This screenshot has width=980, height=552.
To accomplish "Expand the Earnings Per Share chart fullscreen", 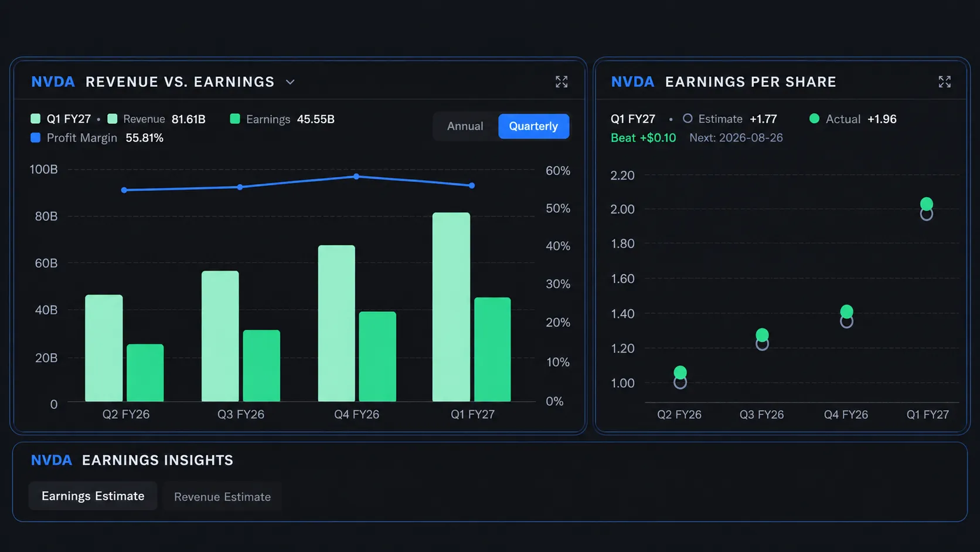I will click(944, 82).
